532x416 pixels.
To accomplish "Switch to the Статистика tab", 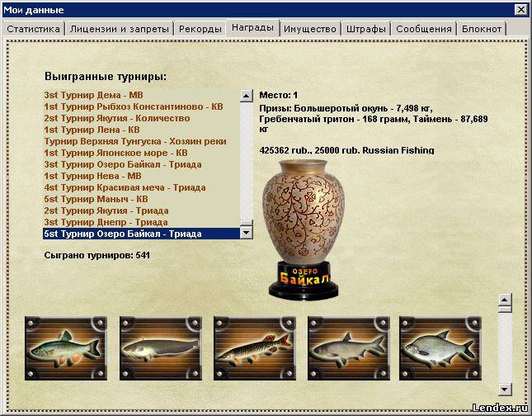I will coord(33,29).
